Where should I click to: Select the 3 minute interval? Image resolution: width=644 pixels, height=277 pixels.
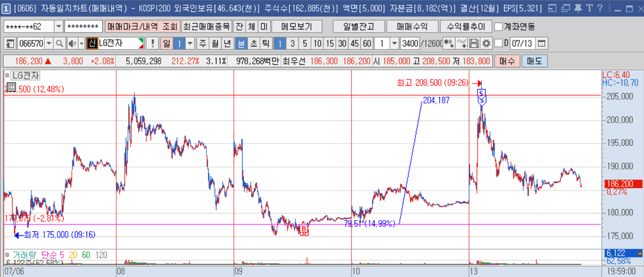[293, 43]
